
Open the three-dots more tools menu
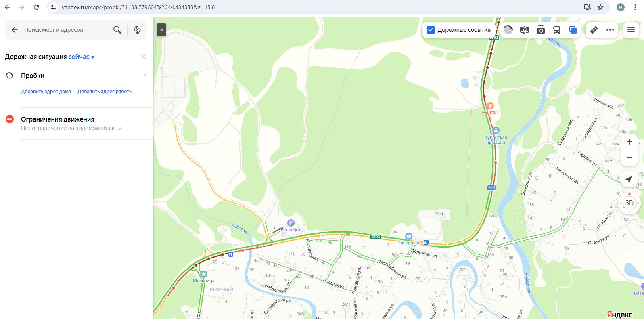(x=610, y=30)
